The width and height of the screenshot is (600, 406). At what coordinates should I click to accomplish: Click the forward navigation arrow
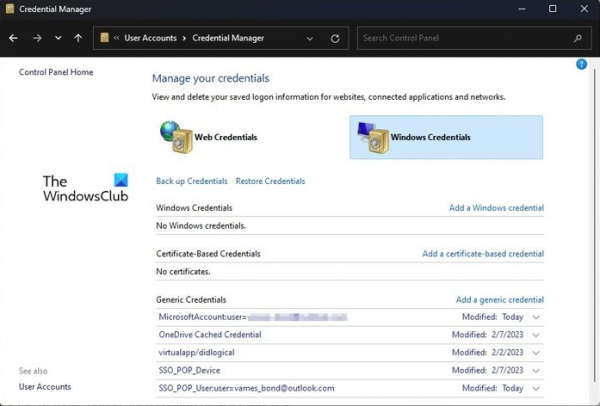tap(37, 38)
